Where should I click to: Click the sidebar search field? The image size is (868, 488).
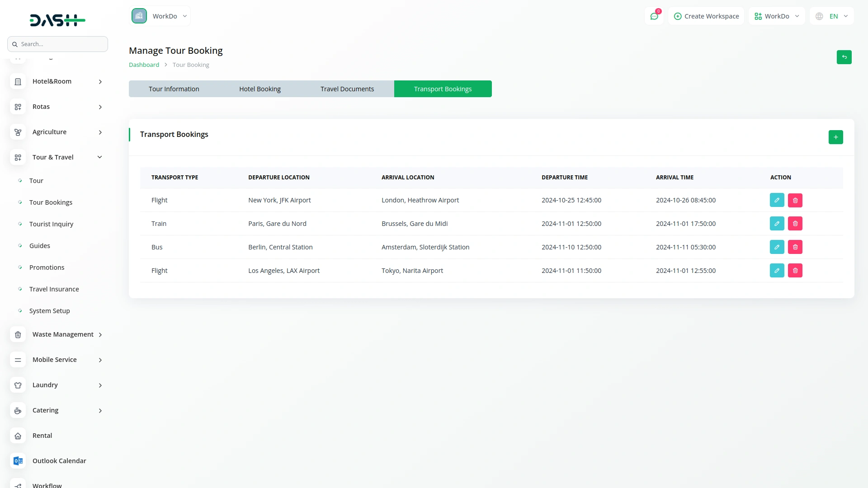[58, 44]
